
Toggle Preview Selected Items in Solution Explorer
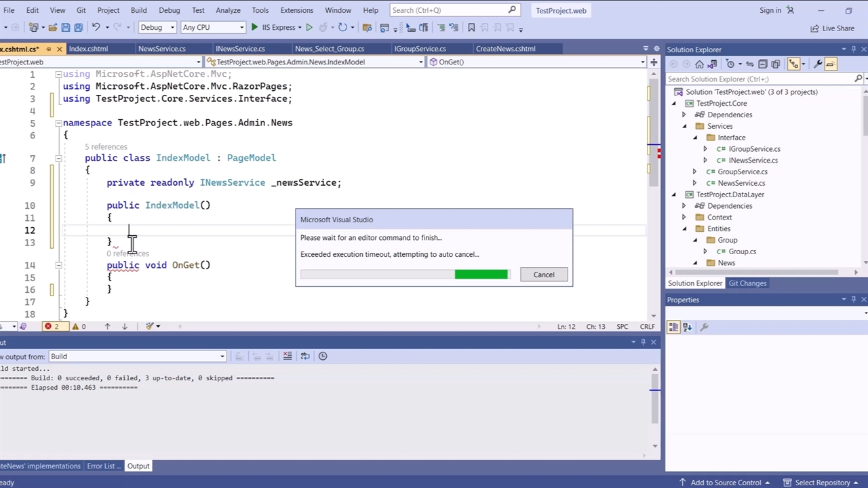[831, 64]
